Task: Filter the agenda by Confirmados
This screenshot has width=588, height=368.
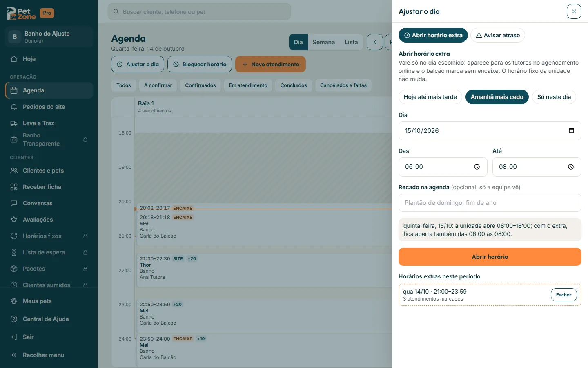Action: (x=200, y=85)
